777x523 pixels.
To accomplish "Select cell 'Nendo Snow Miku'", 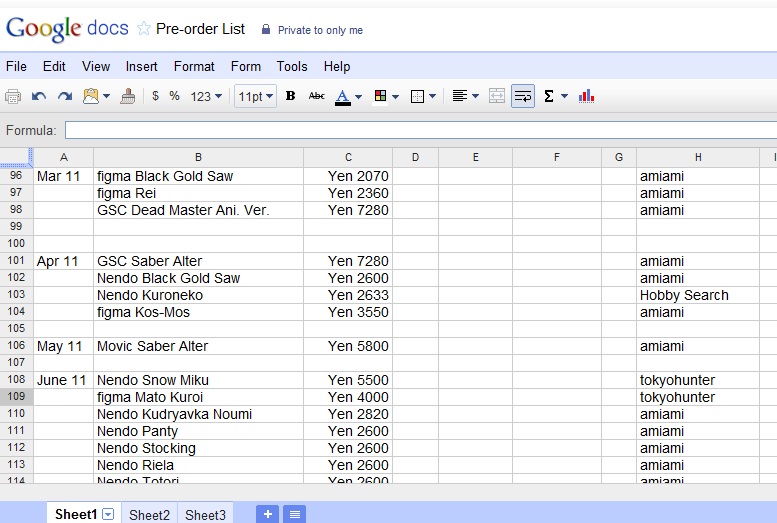I will [x=198, y=380].
